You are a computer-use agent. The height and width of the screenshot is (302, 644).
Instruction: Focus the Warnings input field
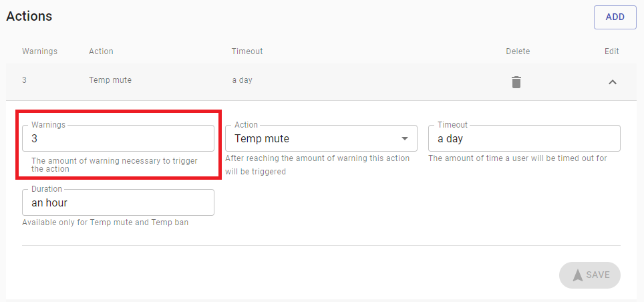(118, 138)
